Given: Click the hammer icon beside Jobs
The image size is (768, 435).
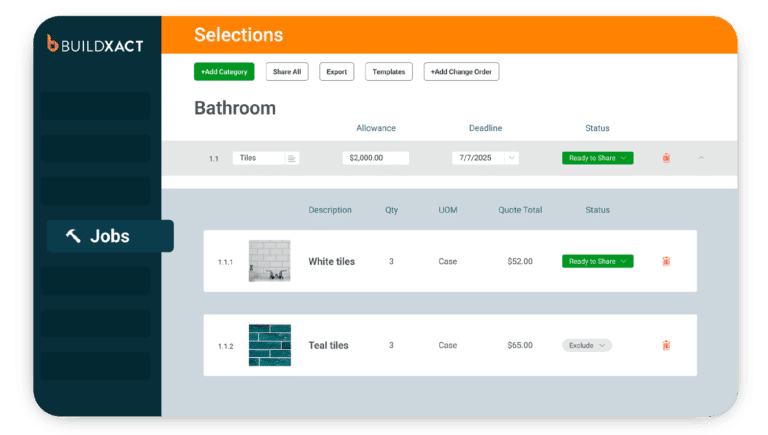Looking at the screenshot, I should (x=73, y=236).
